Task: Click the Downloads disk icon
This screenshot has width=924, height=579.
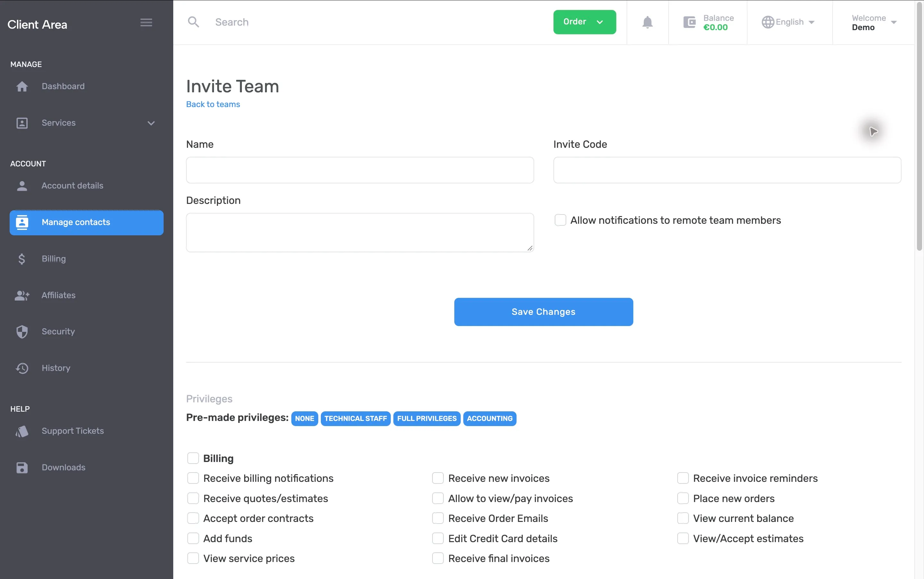Action: 22,467
